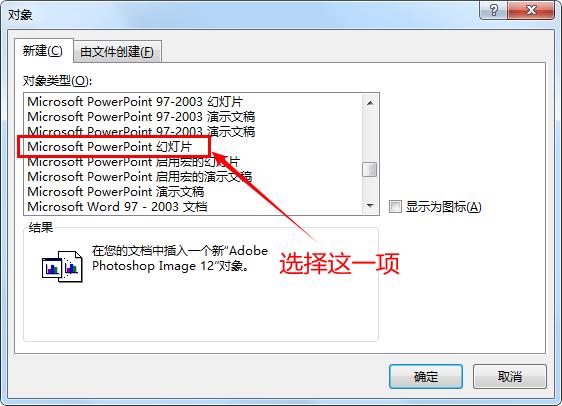The width and height of the screenshot is (562, 406).
Task: Select Microsoft PowerPoint 启用宏的演示文稿 entry
Action: click(139, 177)
